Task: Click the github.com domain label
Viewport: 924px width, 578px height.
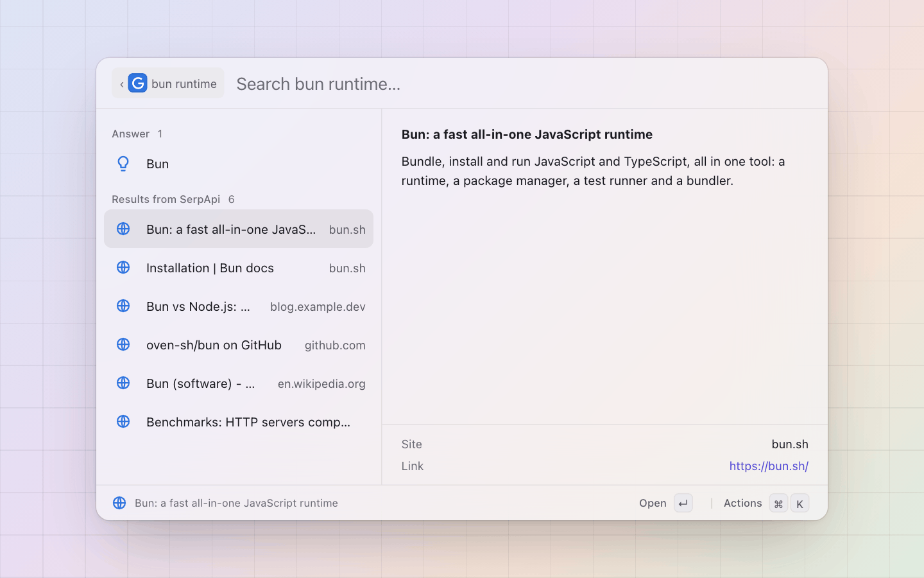Action: (335, 345)
